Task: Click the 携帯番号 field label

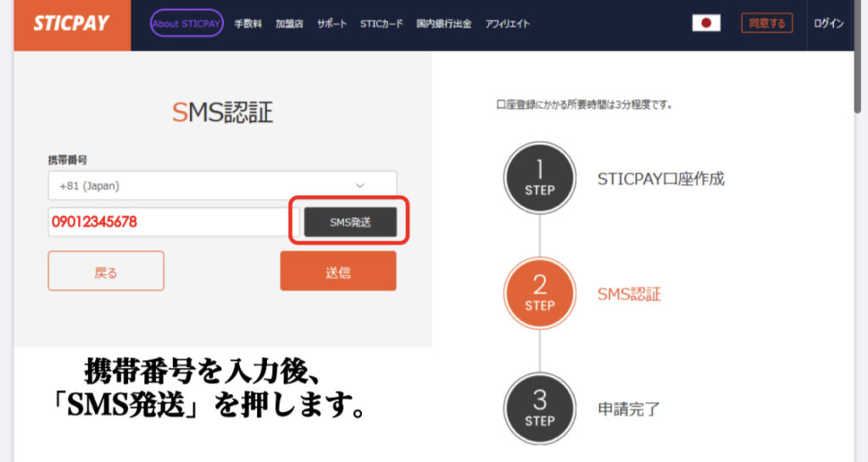Action: pos(67,160)
